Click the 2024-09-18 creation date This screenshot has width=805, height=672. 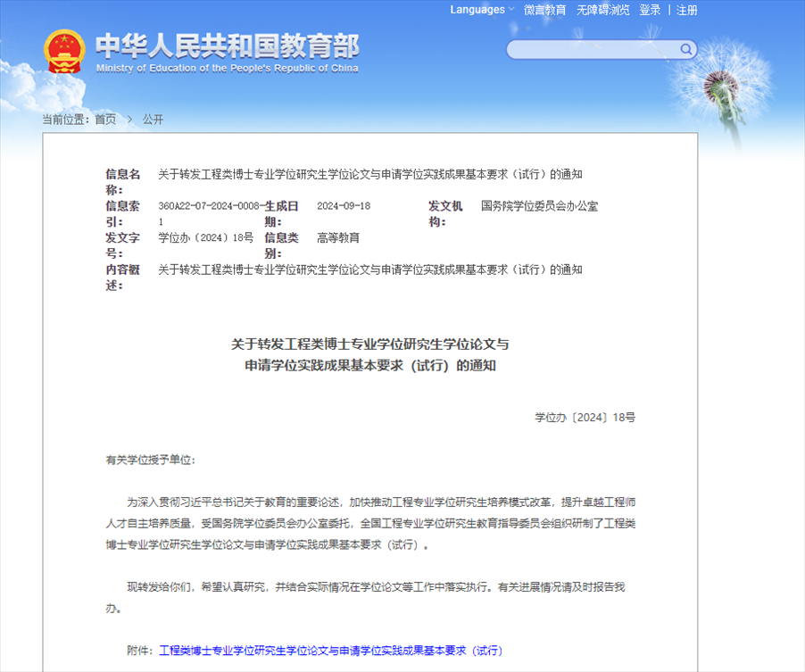(x=344, y=206)
